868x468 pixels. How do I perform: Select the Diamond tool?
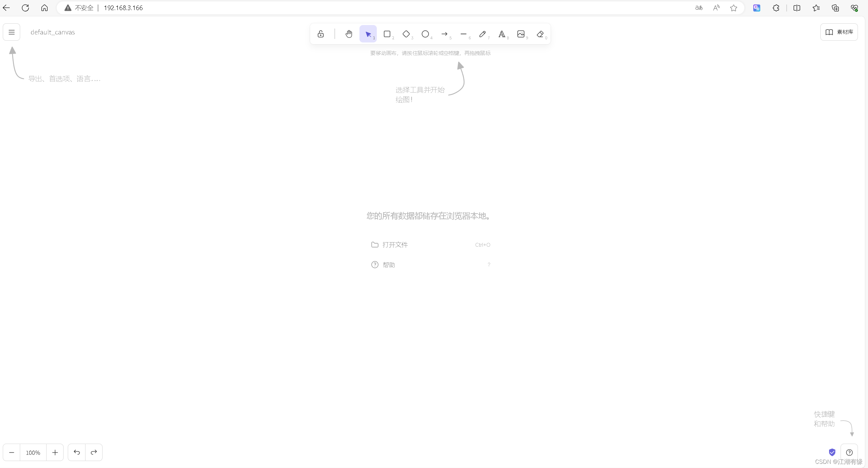(406, 34)
